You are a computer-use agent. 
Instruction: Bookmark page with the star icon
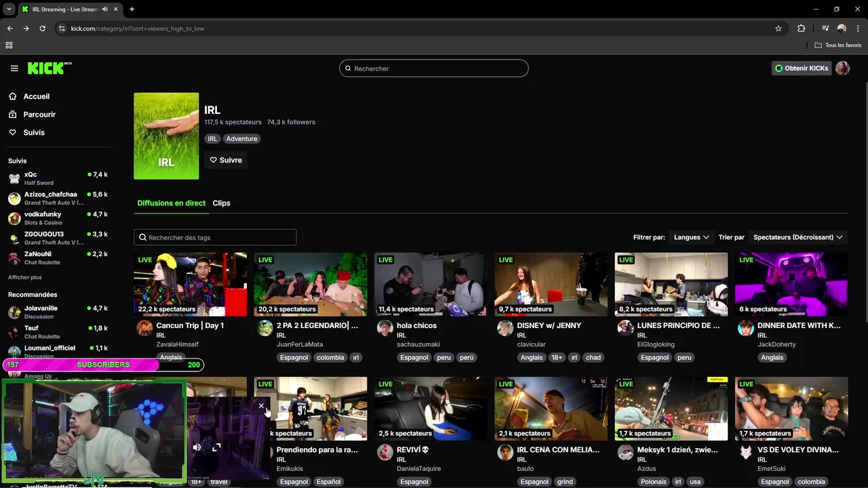pyautogui.click(x=778, y=28)
